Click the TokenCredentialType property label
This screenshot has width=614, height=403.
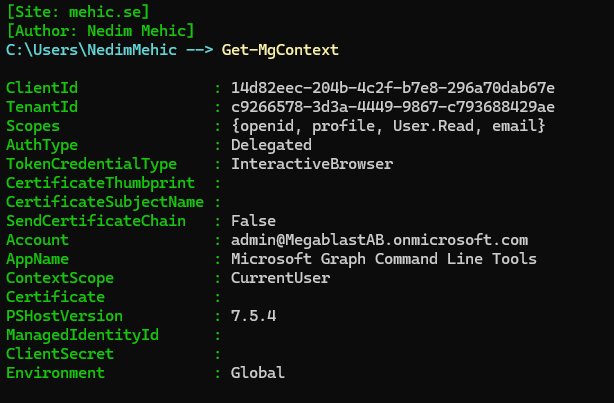tap(91, 164)
